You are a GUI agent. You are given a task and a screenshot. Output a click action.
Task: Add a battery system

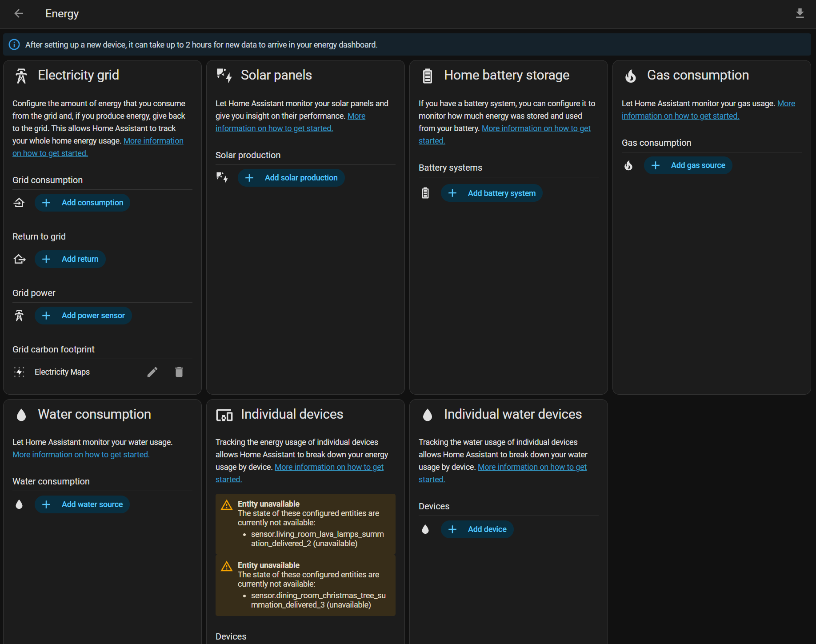pyautogui.click(x=492, y=193)
